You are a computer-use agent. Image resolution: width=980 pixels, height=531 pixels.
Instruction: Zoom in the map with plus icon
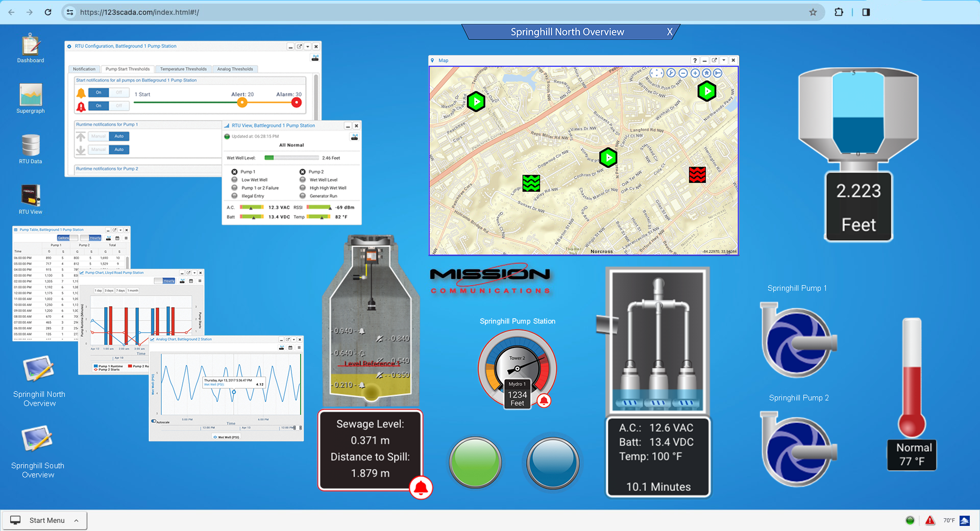click(695, 73)
